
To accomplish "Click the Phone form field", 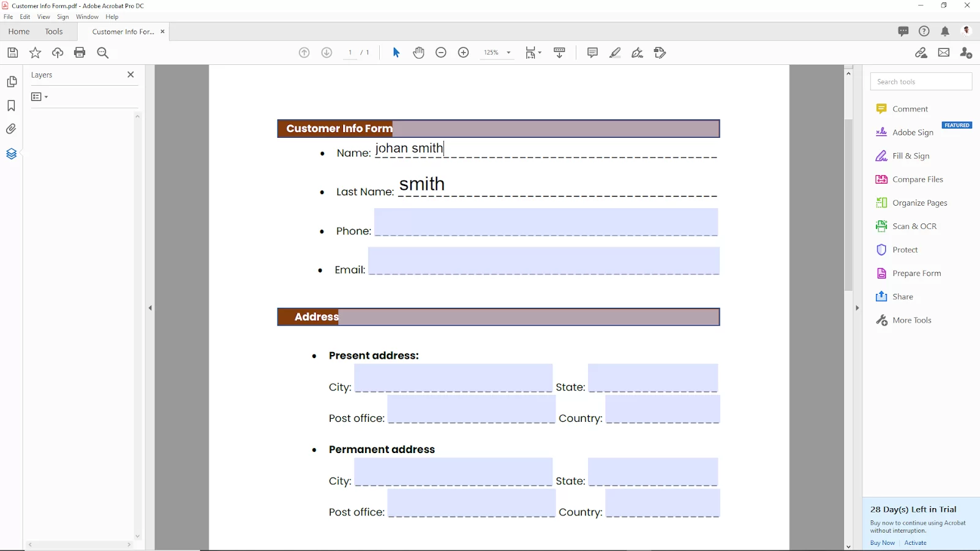I will click(x=546, y=222).
